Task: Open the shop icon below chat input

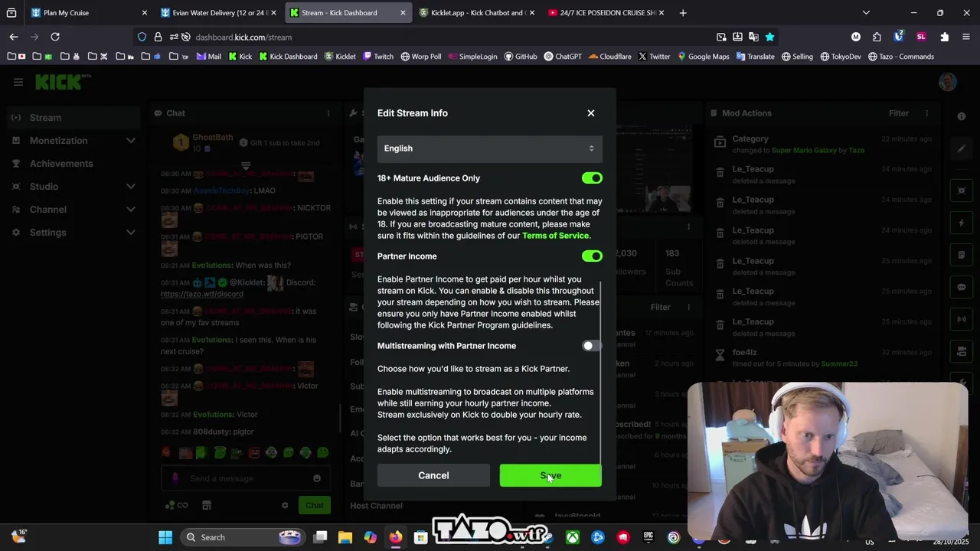Action: [206, 505]
